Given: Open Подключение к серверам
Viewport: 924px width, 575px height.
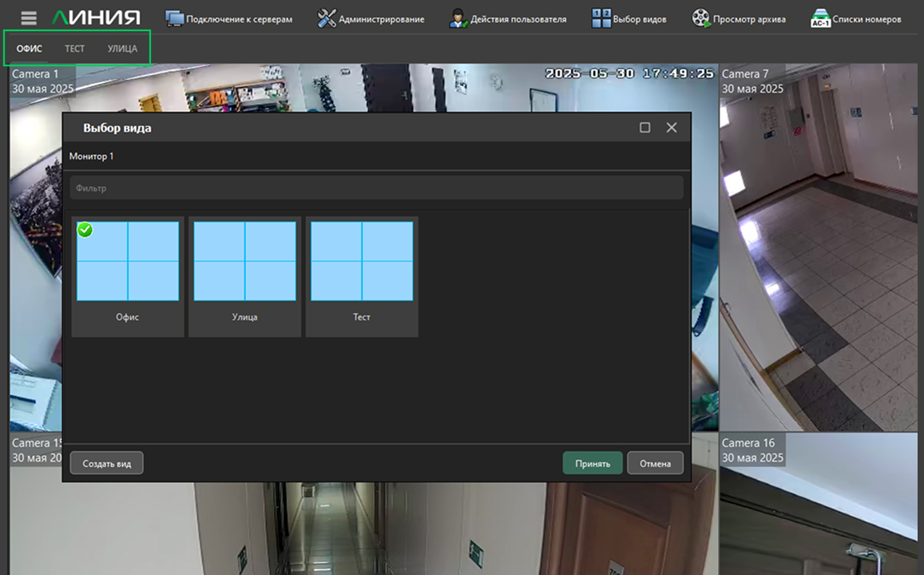Looking at the screenshot, I should click(x=228, y=18).
